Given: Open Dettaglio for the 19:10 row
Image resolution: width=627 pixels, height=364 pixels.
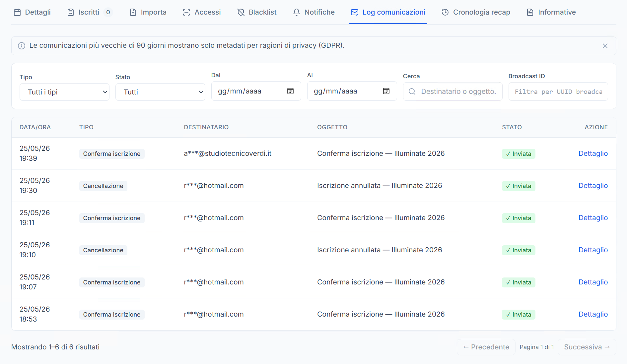Looking at the screenshot, I should pos(593,250).
